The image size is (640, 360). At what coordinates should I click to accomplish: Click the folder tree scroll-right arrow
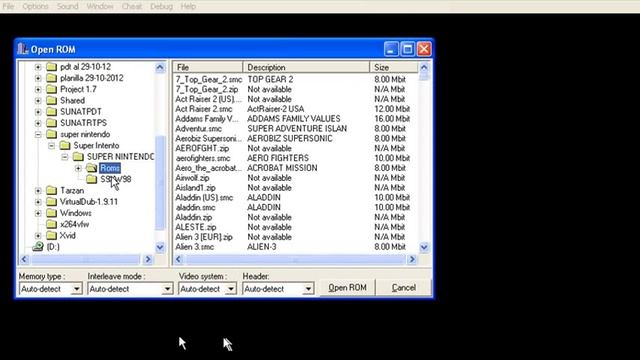pos(148,259)
